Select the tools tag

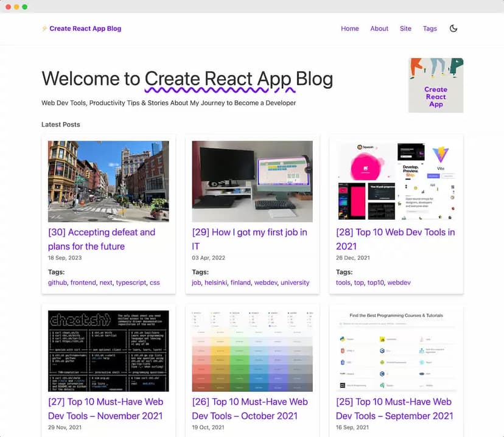(343, 282)
